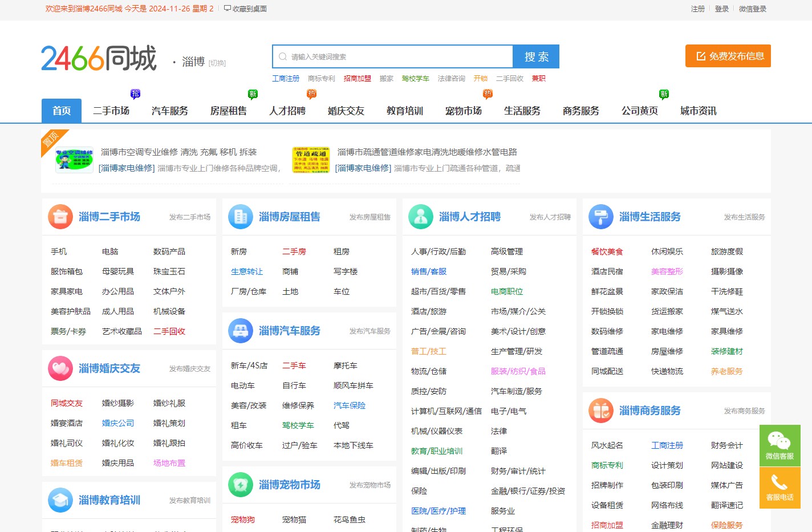
Task: Open the 宠物市场 nav tab
Action: [464, 111]
